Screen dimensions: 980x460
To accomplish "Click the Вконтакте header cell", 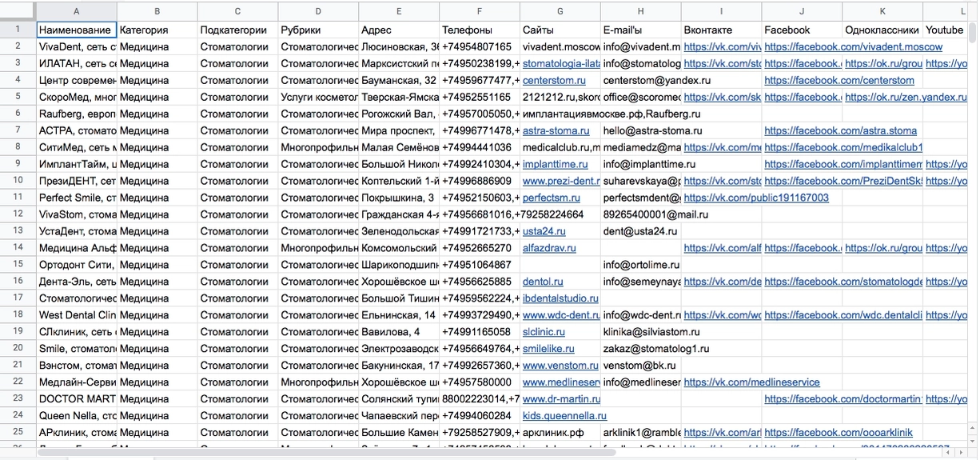I will click(722, 30).
